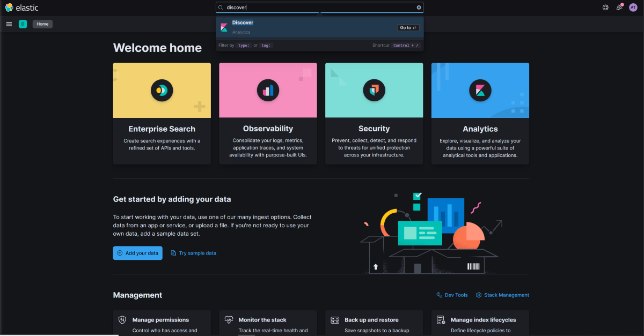This screenshot has width=644, height=336.
Task: Click the Security shield icon
Action: pyautogui.click(x=374, y=90)
